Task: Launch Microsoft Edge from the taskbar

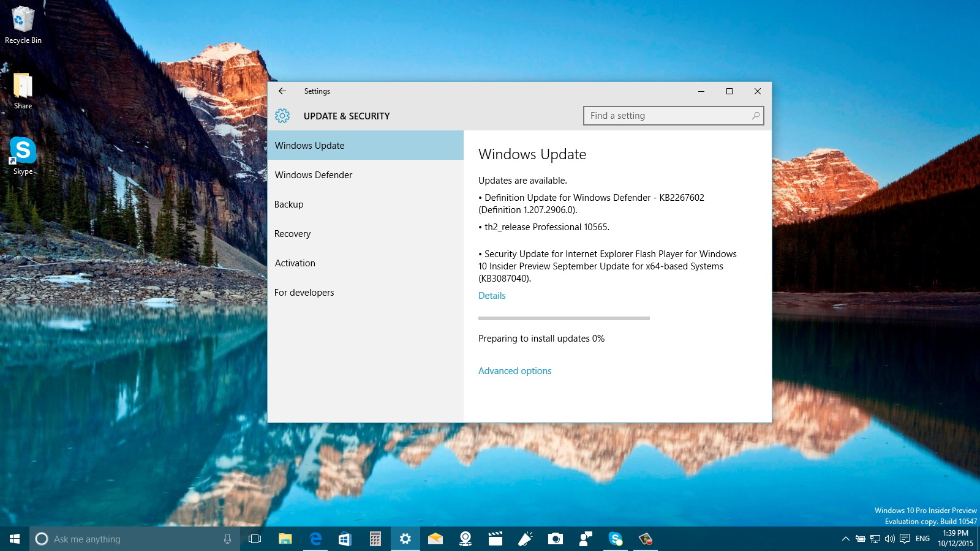Action: point(315,539)
